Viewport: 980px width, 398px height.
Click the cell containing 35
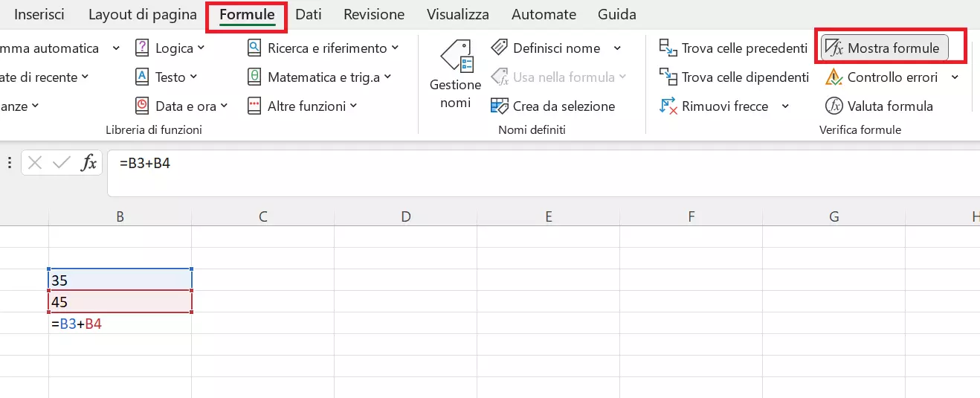(120, 280)
